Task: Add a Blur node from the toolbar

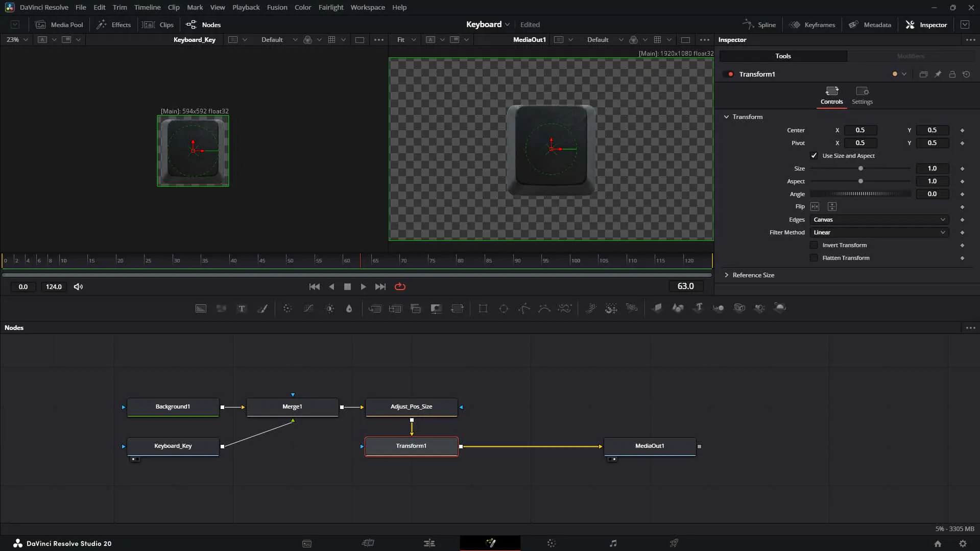Action: (x=349, y=308)
